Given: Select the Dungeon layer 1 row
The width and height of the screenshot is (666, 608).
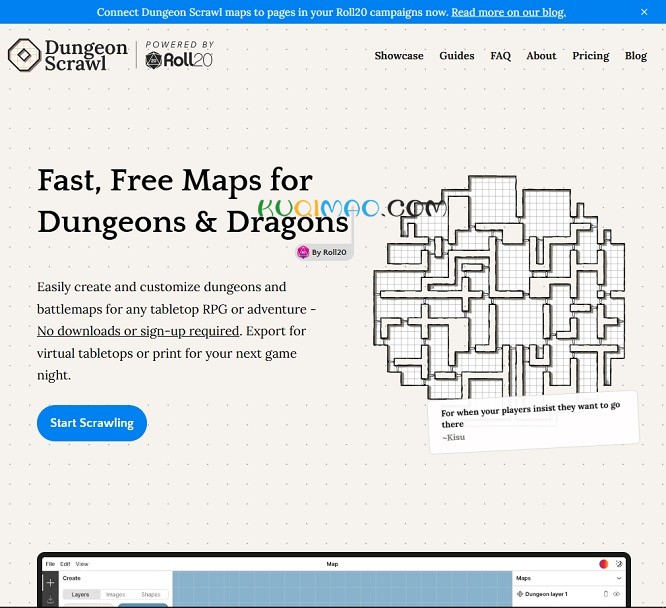Looking at the screenshot, I should click(x=568, y=594).
